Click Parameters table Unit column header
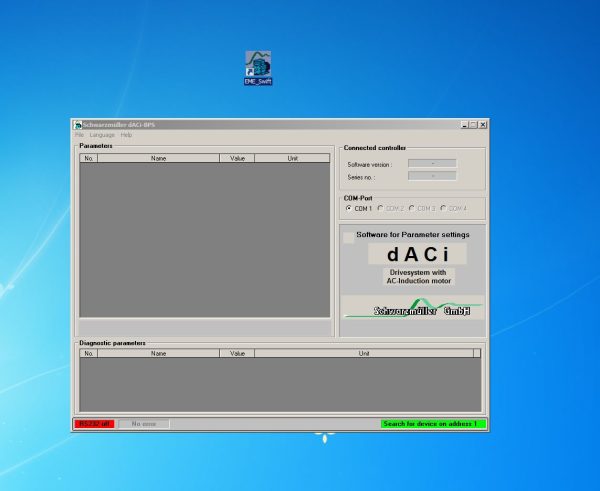Screen dimensions: 600x491 292,158
